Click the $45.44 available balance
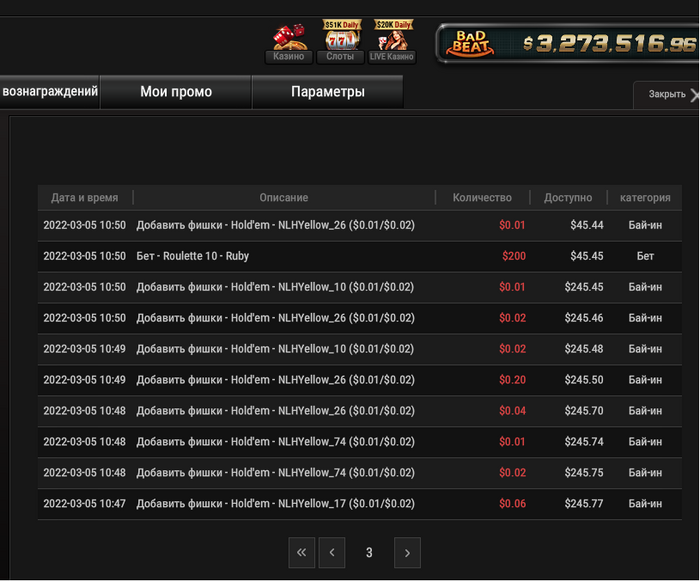 click(x=587, y=225)
